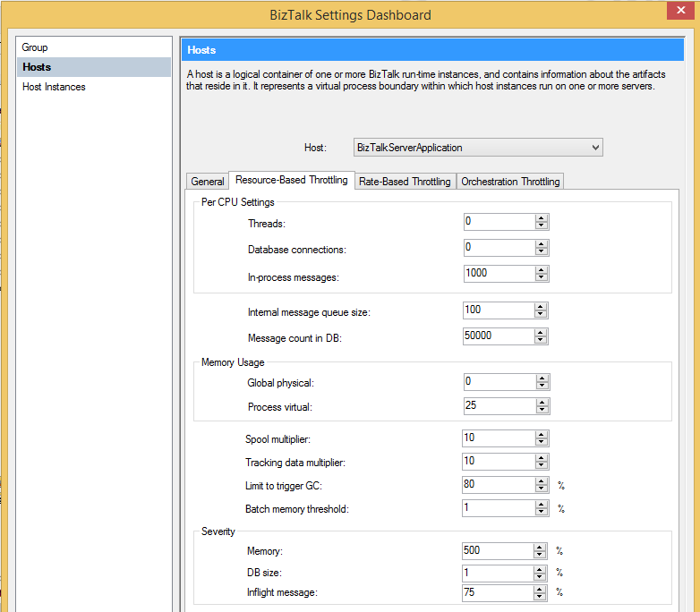Increase Message count in DB value
The height and width of the screenshot is (612, 700).
(x=541, y=332)
